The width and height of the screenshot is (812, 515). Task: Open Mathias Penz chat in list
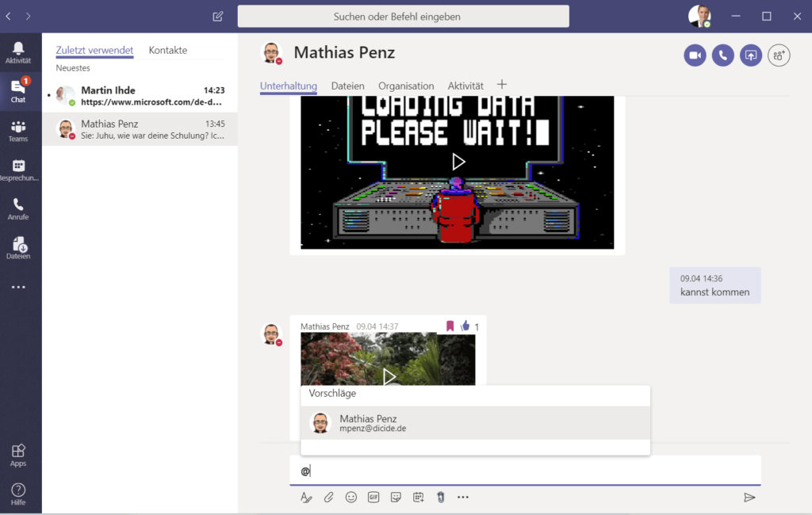click(140, 129)
